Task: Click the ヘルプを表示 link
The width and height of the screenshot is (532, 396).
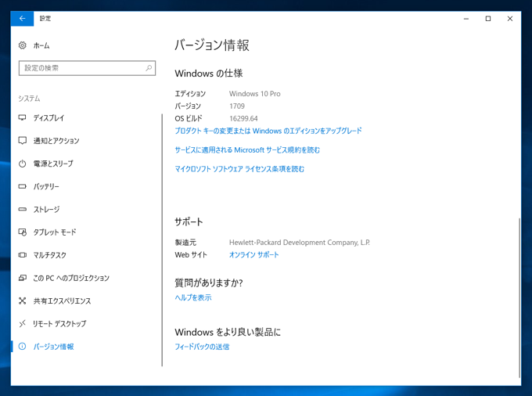Action: 193,297
